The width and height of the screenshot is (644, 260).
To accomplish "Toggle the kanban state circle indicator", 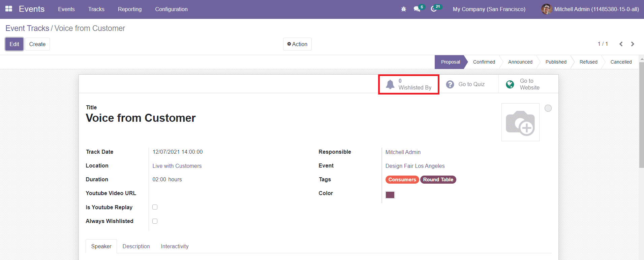I will pyautogui.click(x=548, y=108).
